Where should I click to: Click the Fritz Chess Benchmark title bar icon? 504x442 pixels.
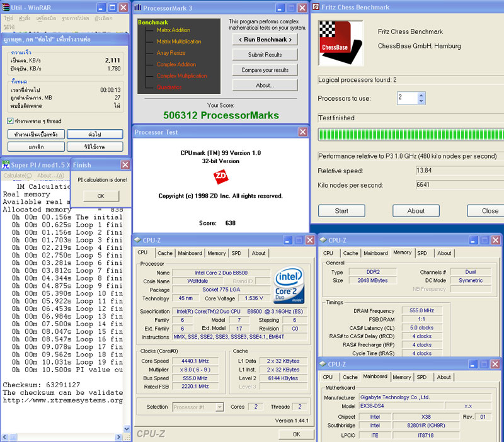316,7
